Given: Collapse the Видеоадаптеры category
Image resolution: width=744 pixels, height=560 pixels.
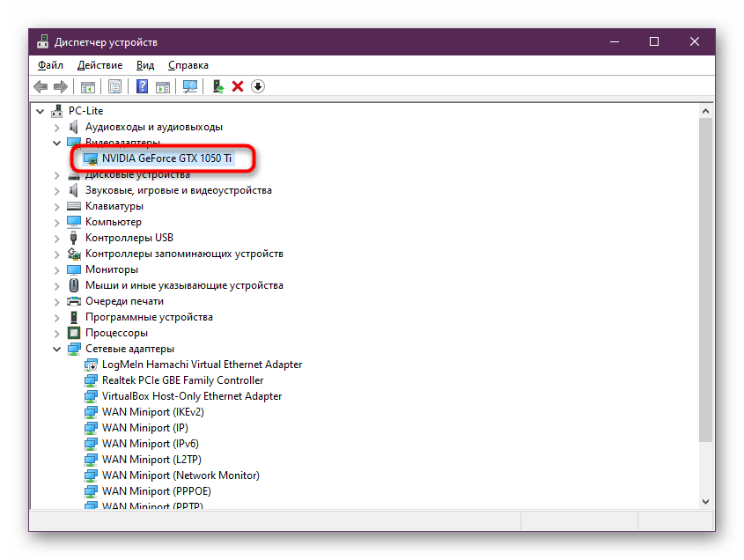Looking at the screenshot, I should (57, 143).
